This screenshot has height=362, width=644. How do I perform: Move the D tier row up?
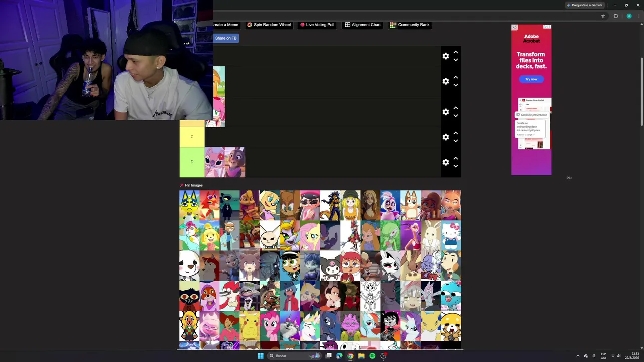pos(456,158)
